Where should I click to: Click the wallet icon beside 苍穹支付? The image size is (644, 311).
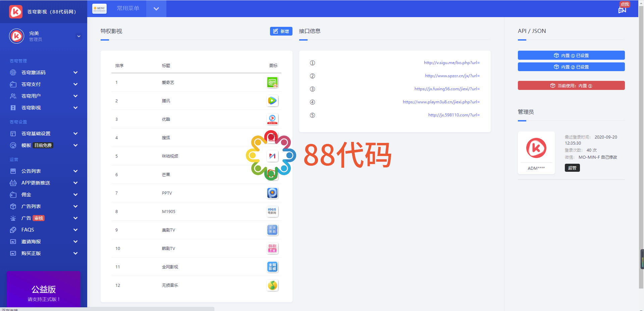coord(13,84)
